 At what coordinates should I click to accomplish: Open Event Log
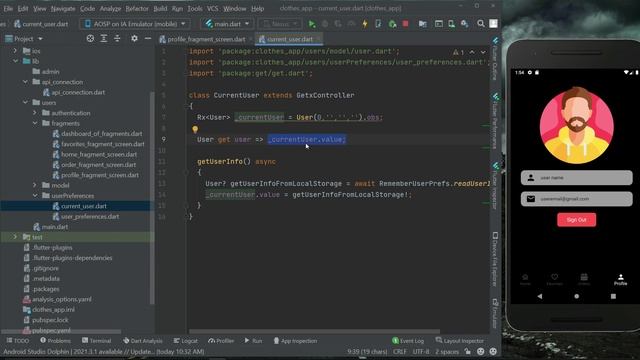pyautogui.click(x=408, y=341)
